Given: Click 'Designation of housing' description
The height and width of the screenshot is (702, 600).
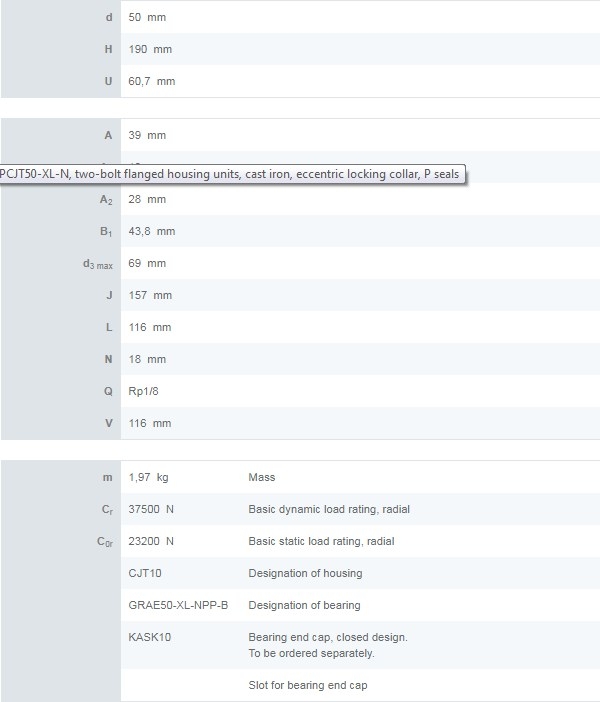Looking at the screenshot, I should pyautogui.click(x=305, y=574).
